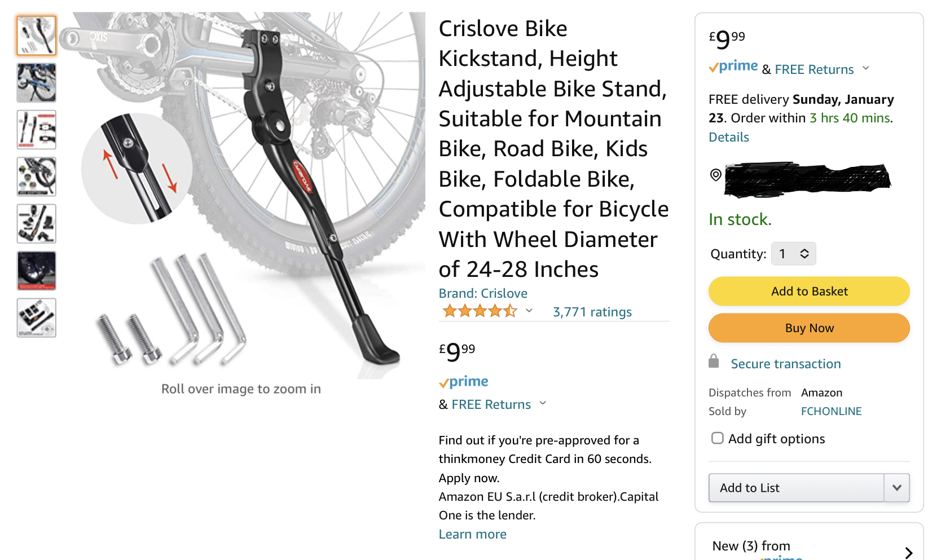Click the main kickstand product image
The height and width of the screenshot is (560, 941).
pos(243,195)
